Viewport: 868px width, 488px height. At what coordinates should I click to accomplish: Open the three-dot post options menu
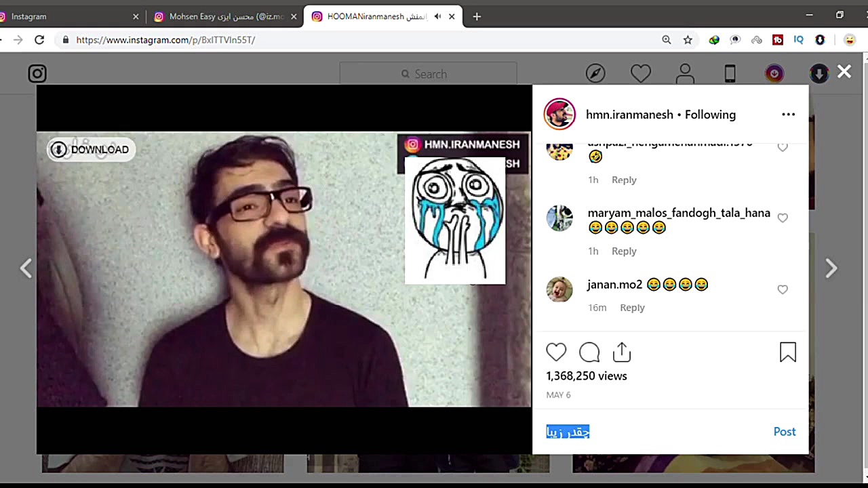click(788, 115)
